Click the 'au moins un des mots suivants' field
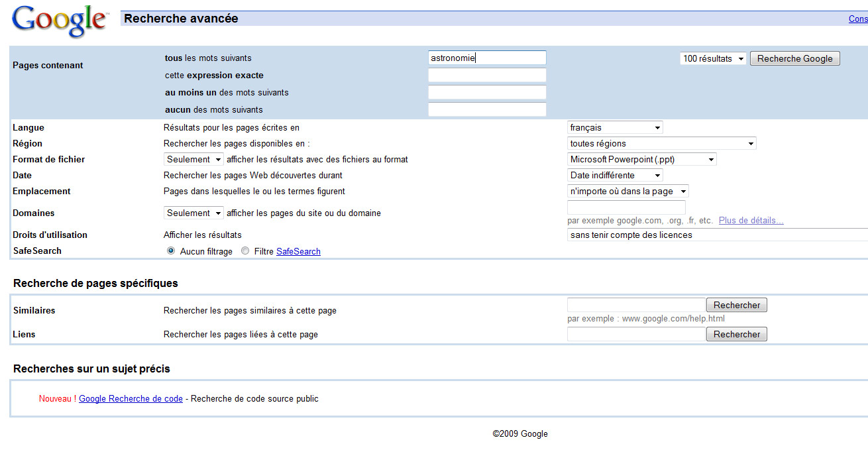868x452 pixels. [487, 93]
